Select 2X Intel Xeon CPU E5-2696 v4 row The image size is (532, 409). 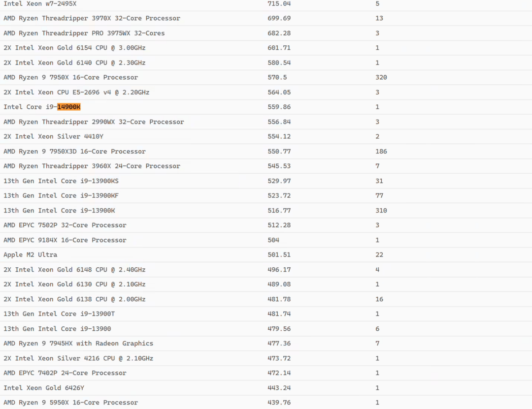point(76,92)
